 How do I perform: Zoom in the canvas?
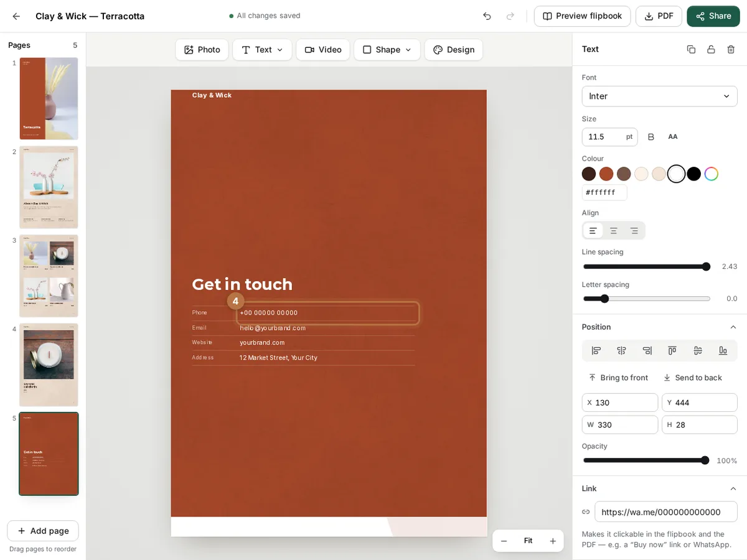tap(553, 541)
